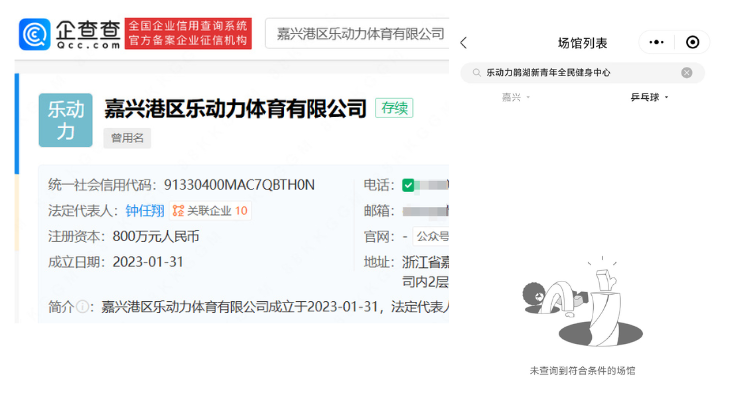Open the three-dots more menu
This screenshot has height=397, width=738.
pyautogui.click(x=656, y=42)
